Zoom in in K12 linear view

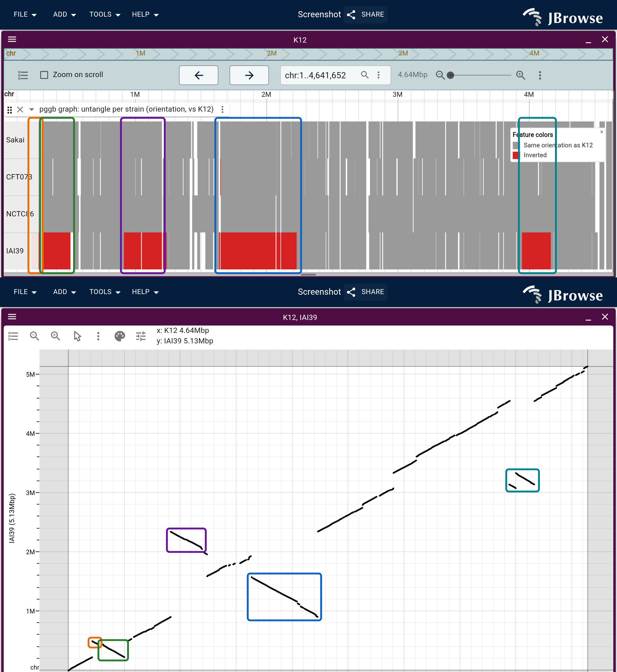click(x=520, y=75)
